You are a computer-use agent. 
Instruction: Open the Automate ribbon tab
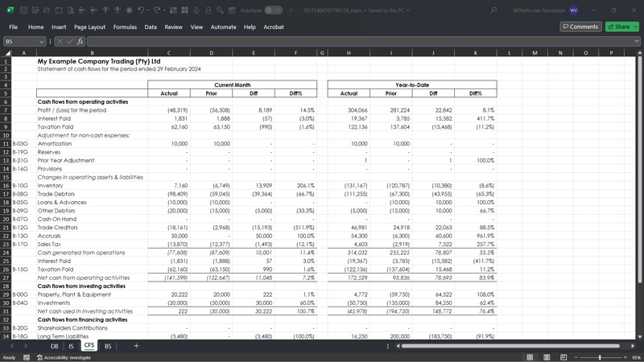point(224,27)
